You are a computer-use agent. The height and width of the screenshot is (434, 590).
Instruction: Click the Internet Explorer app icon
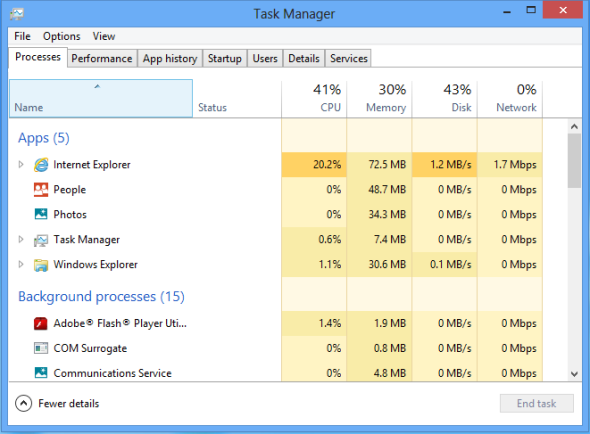pyautogui.click(x=41, y=165)
